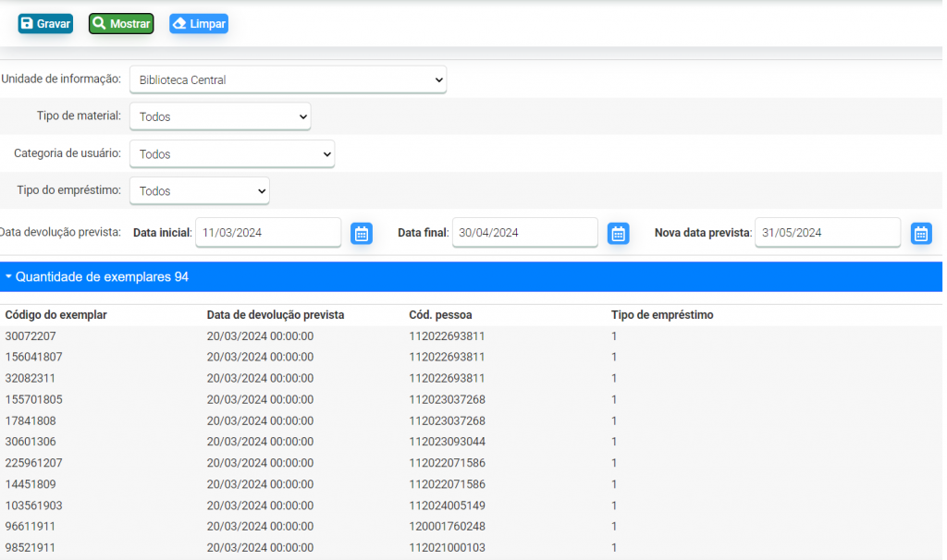Click the Cód. pessoa column header

tap(440, 315)
